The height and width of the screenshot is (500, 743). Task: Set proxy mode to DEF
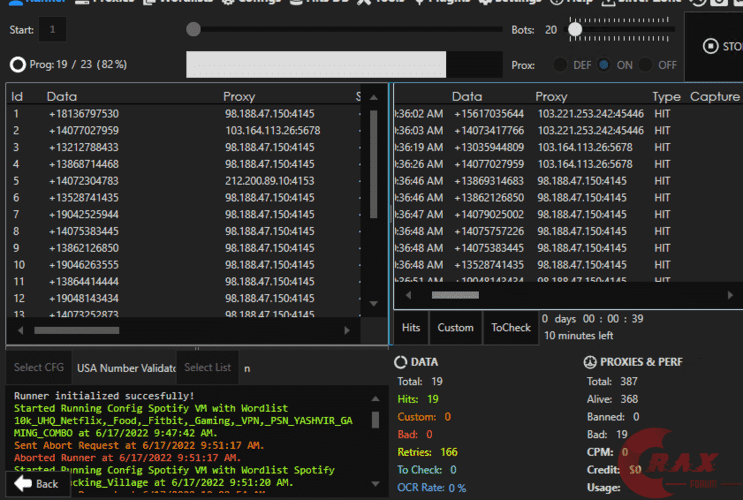click(560, 65)
